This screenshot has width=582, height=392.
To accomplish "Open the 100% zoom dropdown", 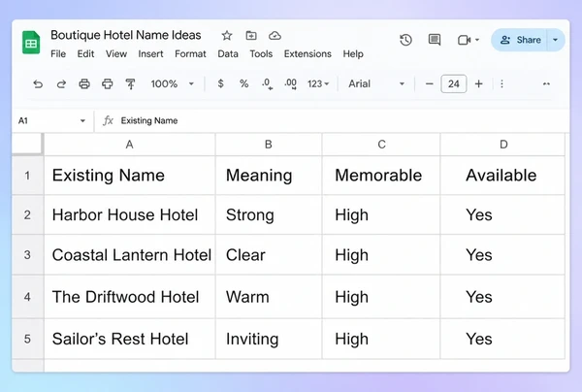I will tap(173, 83).
